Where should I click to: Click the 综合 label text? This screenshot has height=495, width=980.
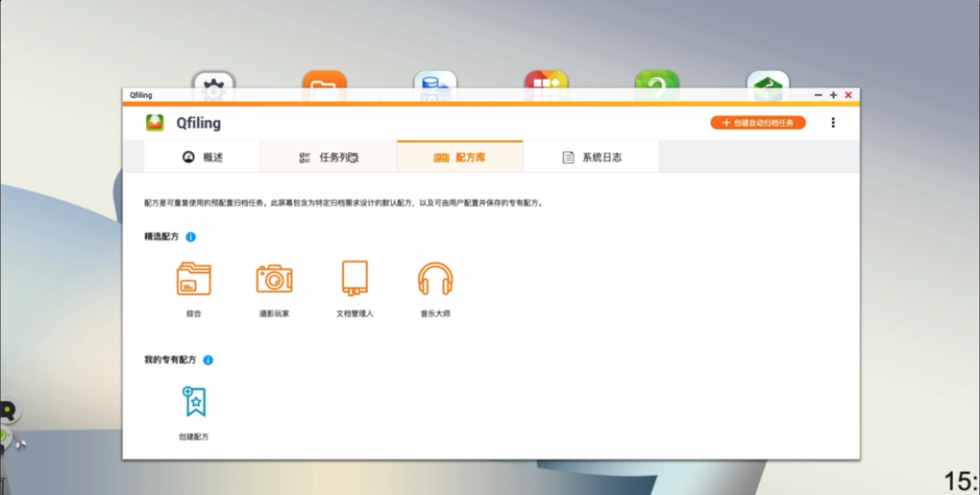(194, 314)
